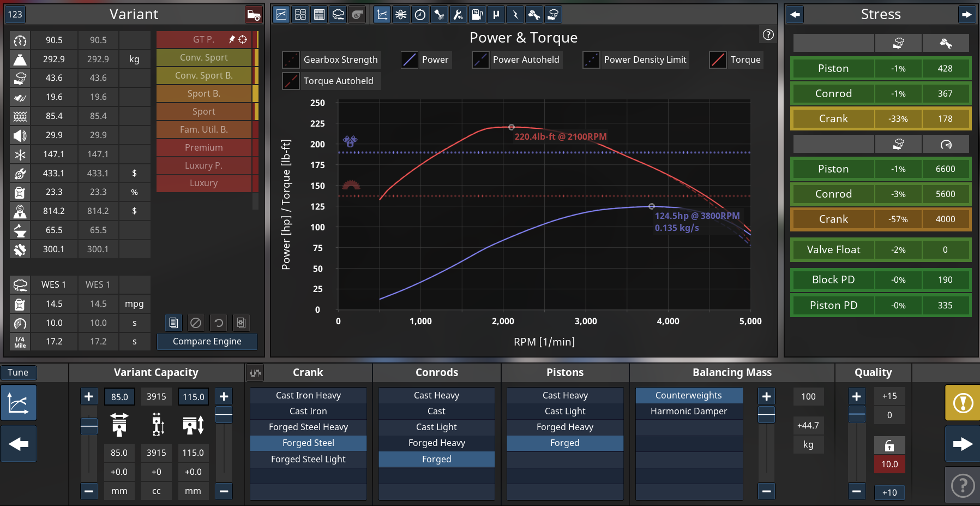The width and height of the screenshot is (980, 506).
Task: Click the Compare Engine button
Action: (x=207, y=341)
